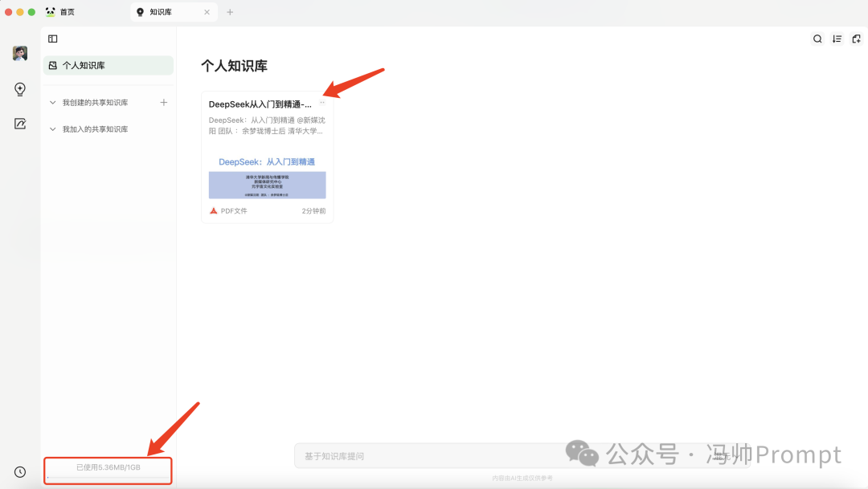Open the writing edit icon in sidebar
The width and height of the screenshot is (868, 489).
(20, 124)
